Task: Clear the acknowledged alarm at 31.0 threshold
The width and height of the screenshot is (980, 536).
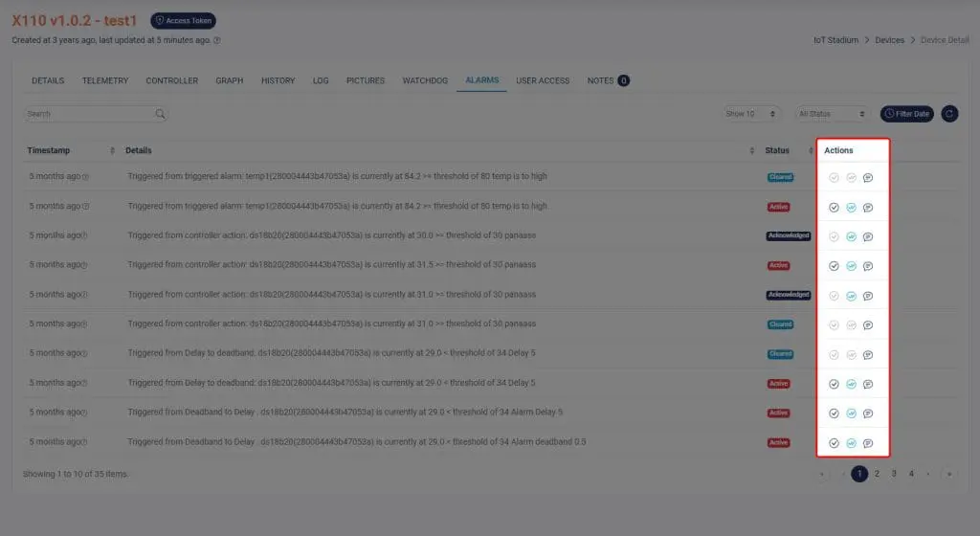Action: click(x=851, y=296)
